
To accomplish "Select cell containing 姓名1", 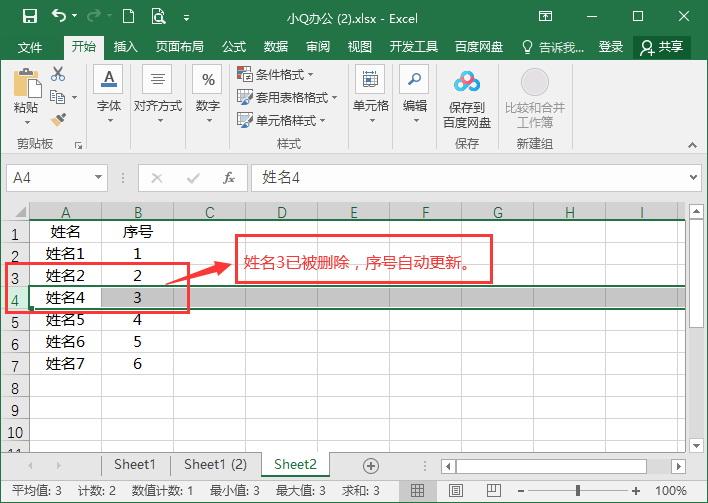I will pos(65,254).
